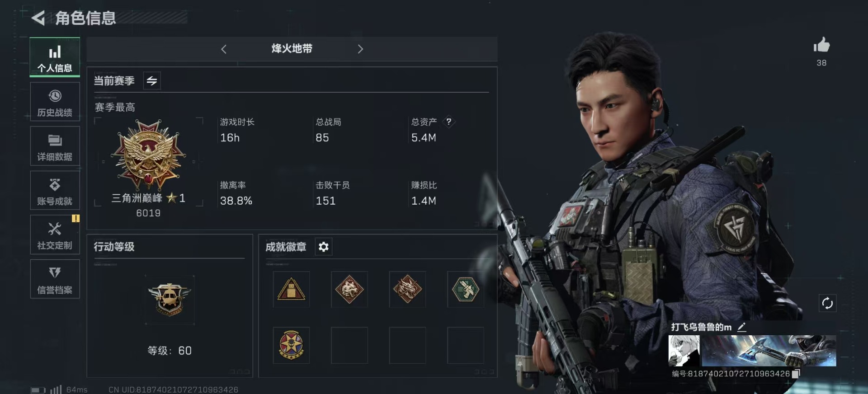Screen dimensions: 868x394
Task: Go back using the arrow beside 角色信息
Action: tap(38, 18)
